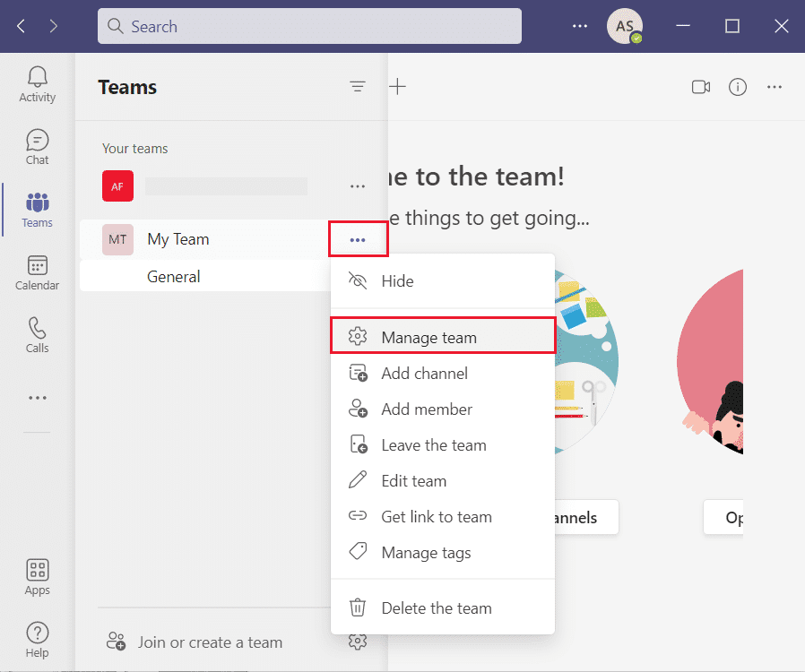This screenshot has height=672, width=805.
Task: Click the Search input field
Action: coord(309,26)
